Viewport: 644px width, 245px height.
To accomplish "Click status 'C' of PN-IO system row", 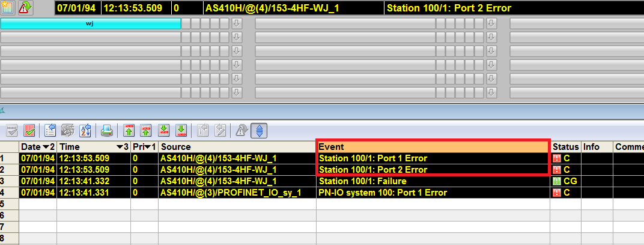I will pos(565,193).
